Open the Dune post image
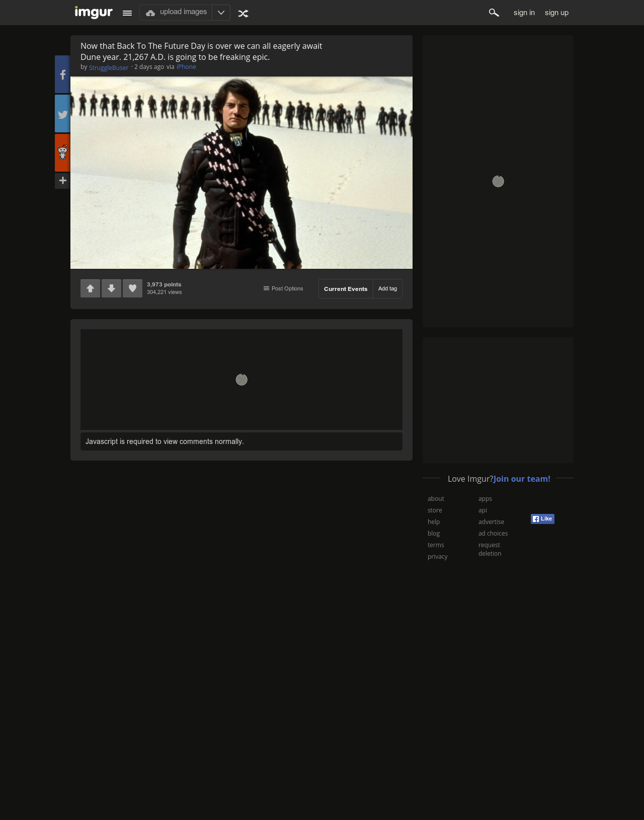644x820 pixels. click(242, 173)
